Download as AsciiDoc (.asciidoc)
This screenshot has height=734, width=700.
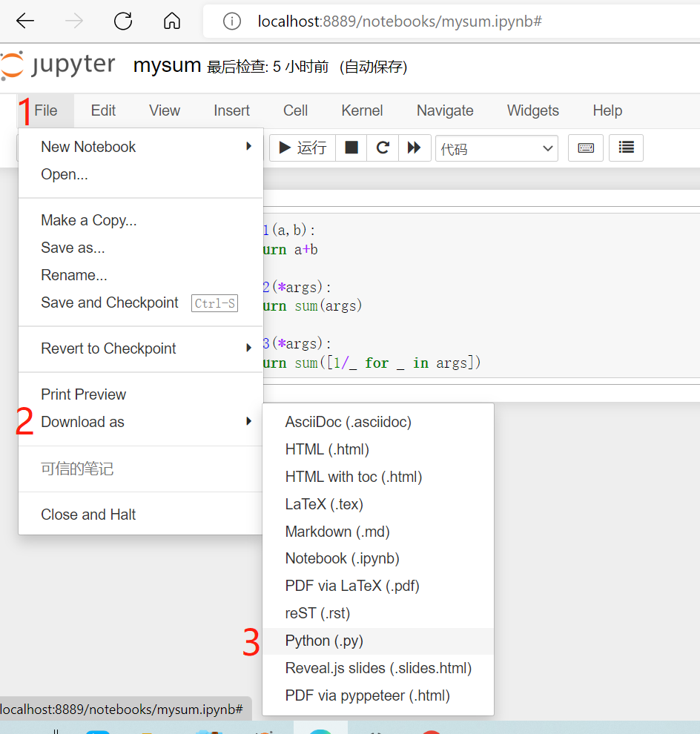coord(378,422)
